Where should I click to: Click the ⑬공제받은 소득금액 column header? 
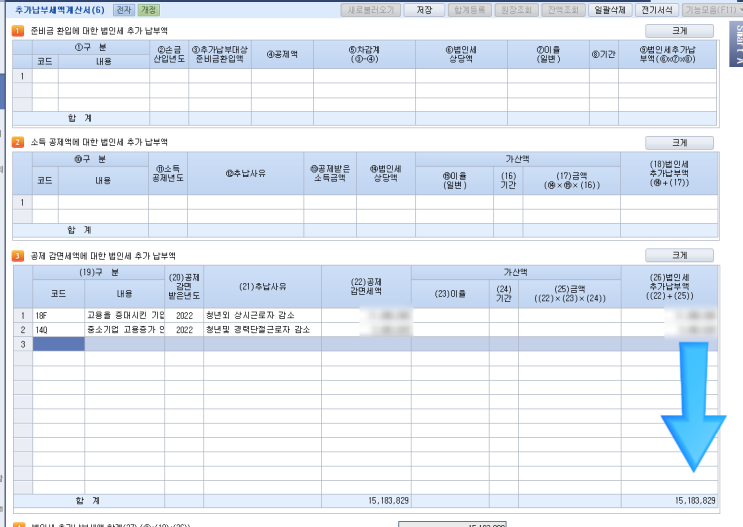[330, 173]
